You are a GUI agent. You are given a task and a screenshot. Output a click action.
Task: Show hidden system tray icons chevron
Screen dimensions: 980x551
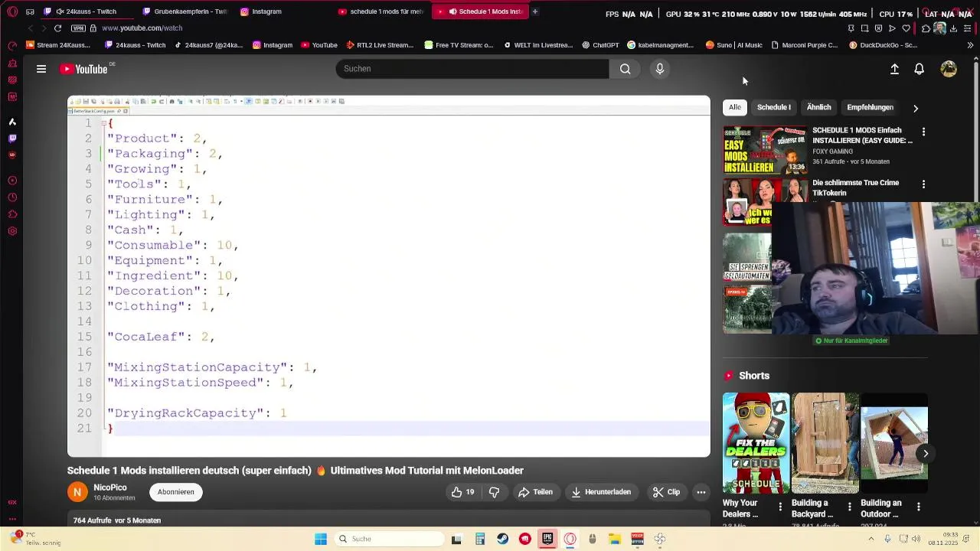click(x=871, y=539)
